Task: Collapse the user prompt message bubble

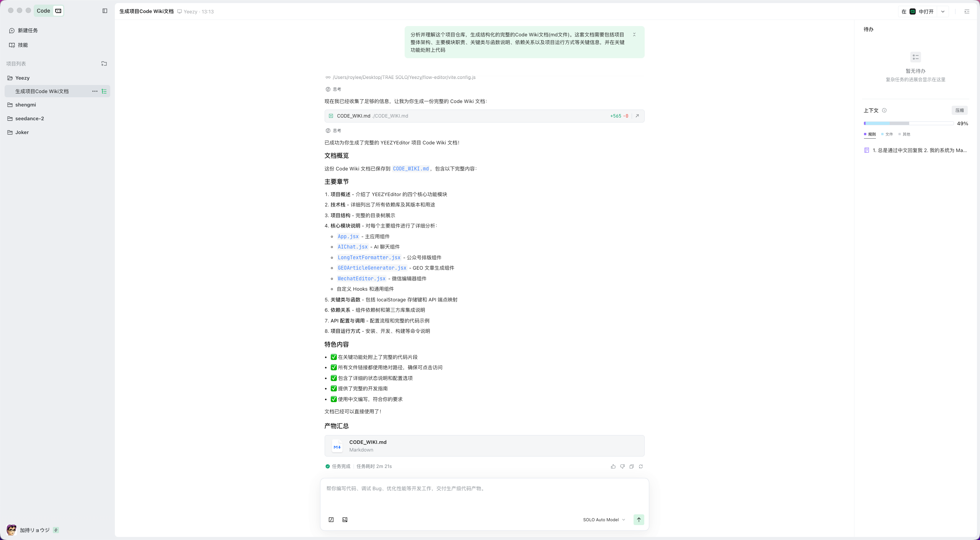Action: click(x=634, y=34)
